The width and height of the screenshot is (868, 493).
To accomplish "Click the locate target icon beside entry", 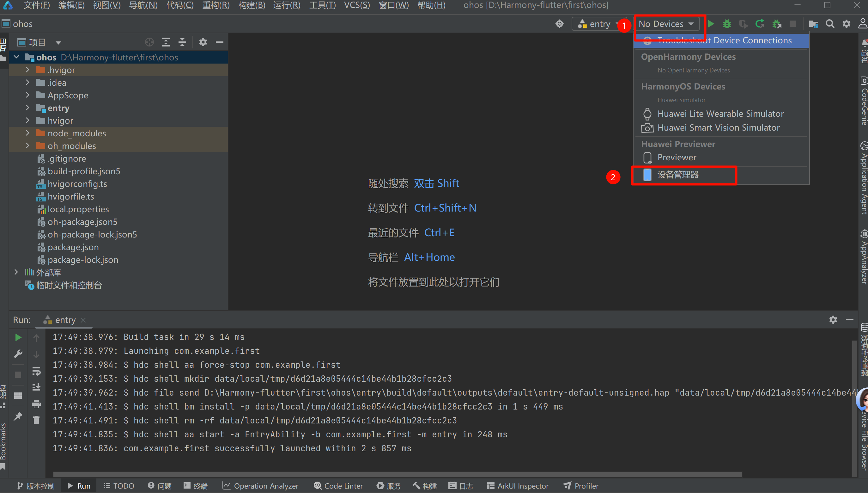I will click(560, 24).
